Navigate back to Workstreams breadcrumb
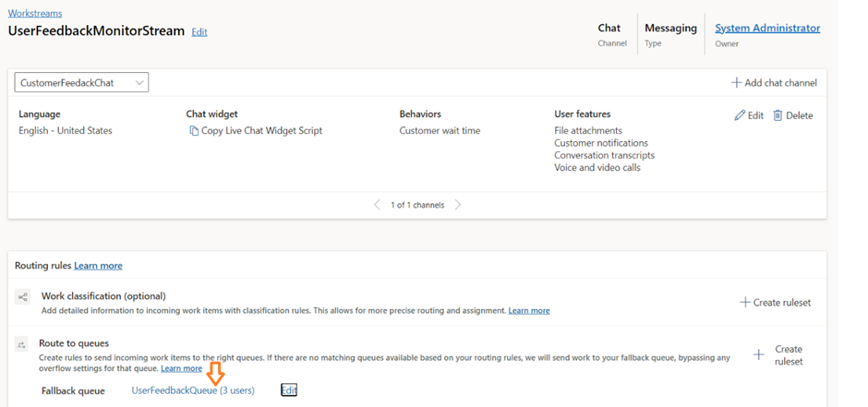The image size is (868, 407). tap(34, 14)
